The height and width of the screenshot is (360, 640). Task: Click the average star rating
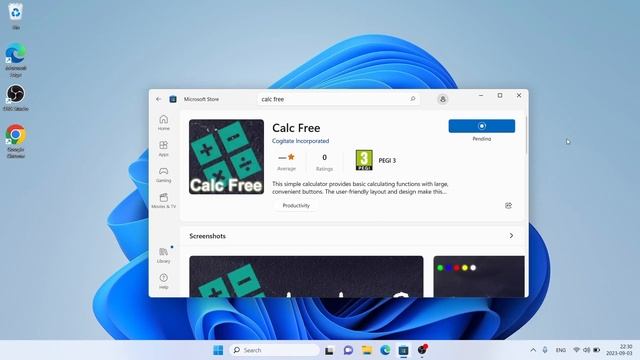(x=287, y=162)
